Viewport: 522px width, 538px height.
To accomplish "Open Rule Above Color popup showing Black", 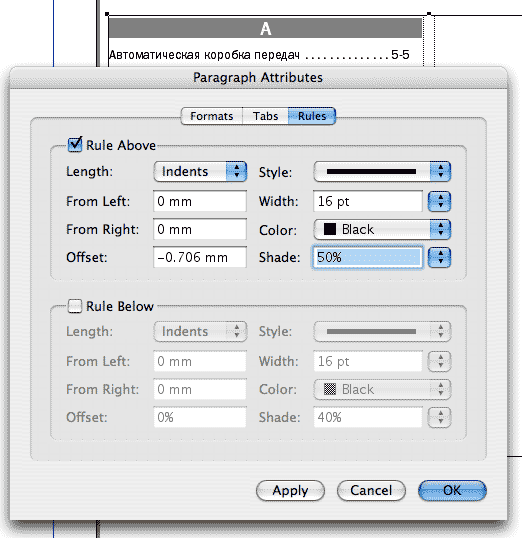I will (x=382, y=229).
